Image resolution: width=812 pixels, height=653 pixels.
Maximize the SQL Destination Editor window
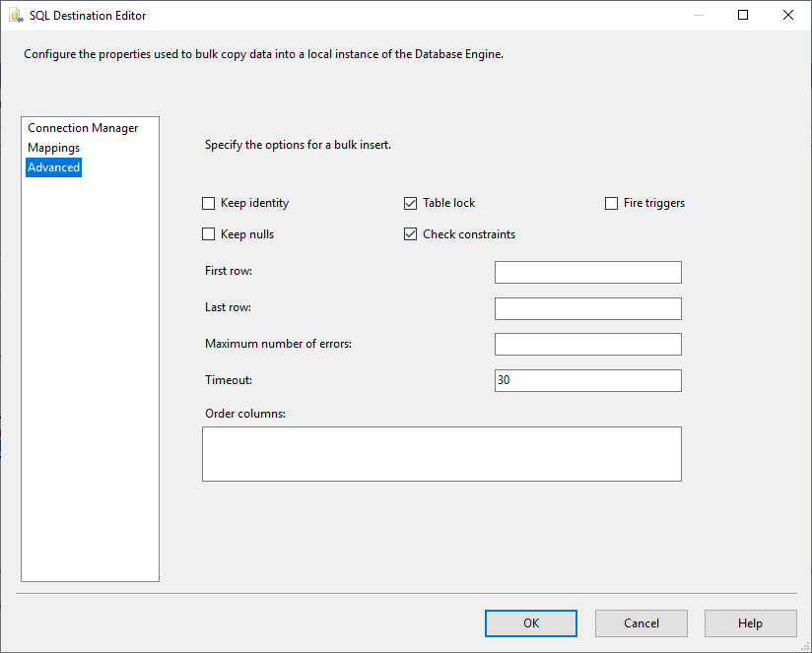[743, 15]
